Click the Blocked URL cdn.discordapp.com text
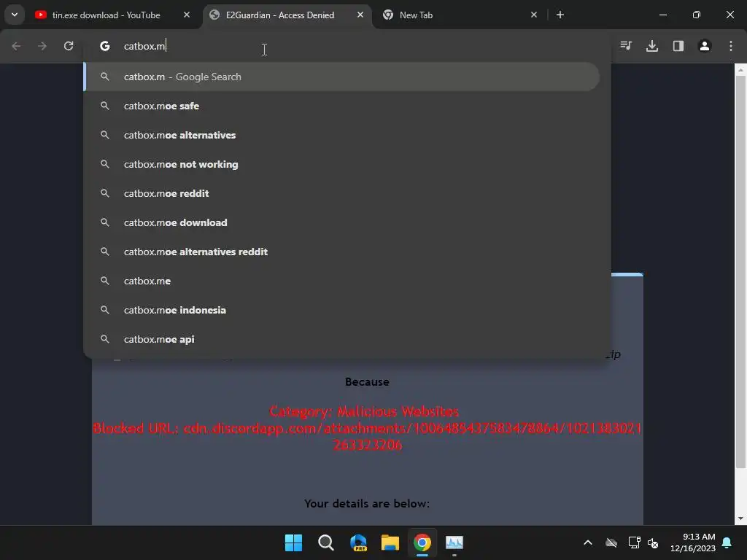747x560 pixels. coord(368,436)
